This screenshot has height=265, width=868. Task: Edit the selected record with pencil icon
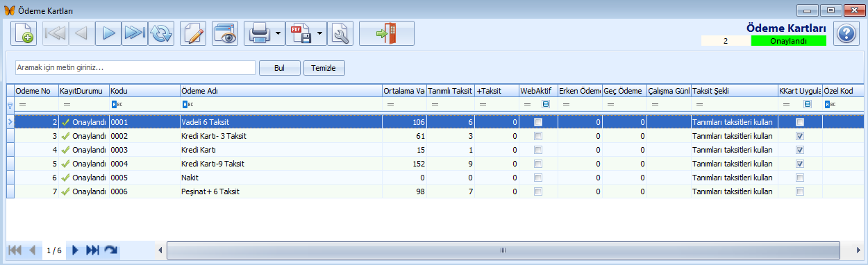[x=193, y=33]
